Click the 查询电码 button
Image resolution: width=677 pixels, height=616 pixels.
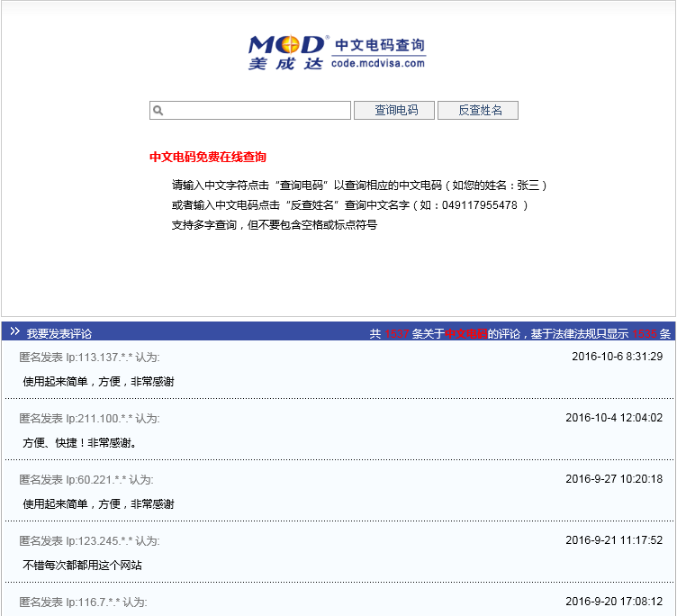(x=394, y=110)
